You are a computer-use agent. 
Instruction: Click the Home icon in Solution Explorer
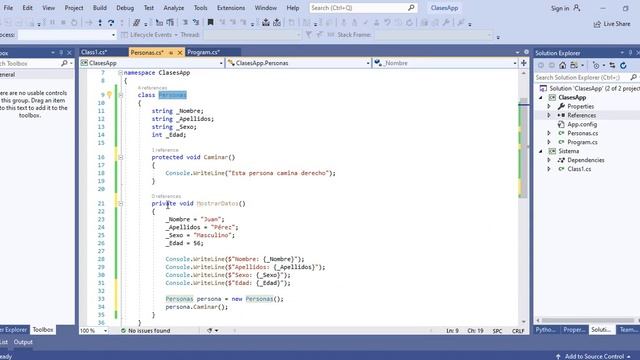(x=562, y=65)
